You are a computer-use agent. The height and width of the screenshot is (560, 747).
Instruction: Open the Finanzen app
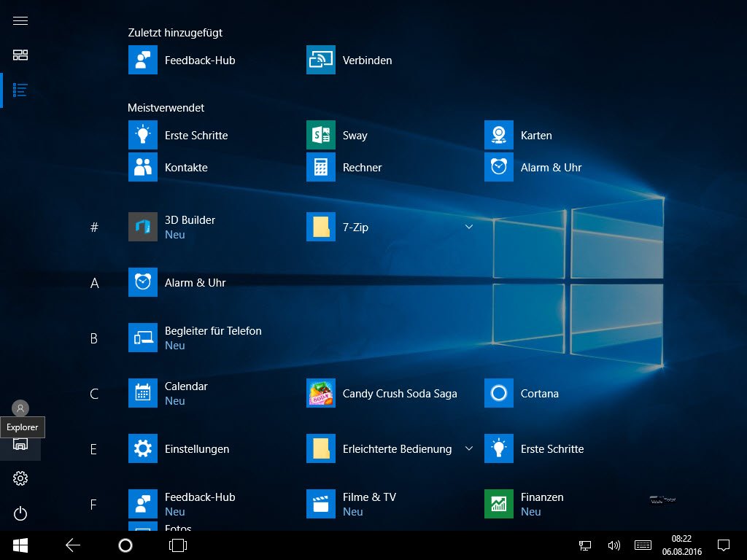499,504
